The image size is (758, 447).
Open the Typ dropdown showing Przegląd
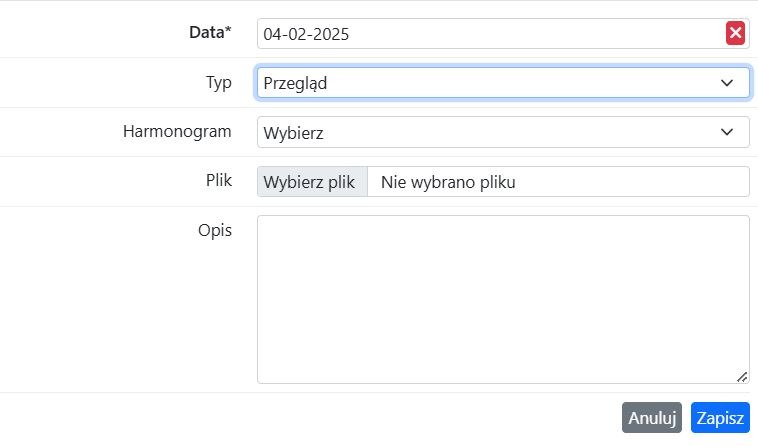click(503, 83)
